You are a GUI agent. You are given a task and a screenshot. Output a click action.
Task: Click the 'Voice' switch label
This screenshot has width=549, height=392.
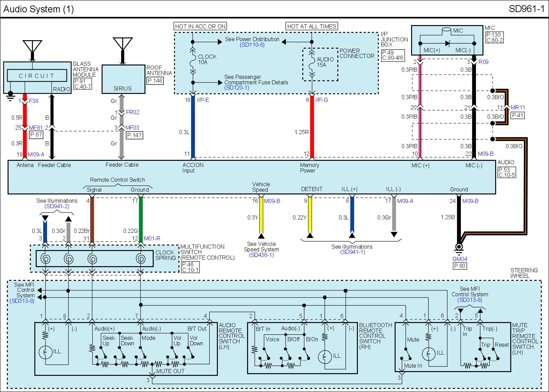tap(272, 339)
